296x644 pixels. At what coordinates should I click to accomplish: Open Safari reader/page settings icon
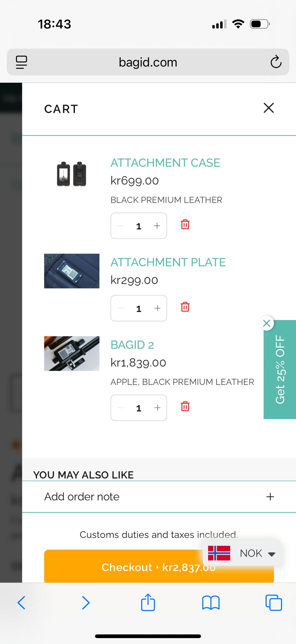pyautogui.click(x=22, y=62)
